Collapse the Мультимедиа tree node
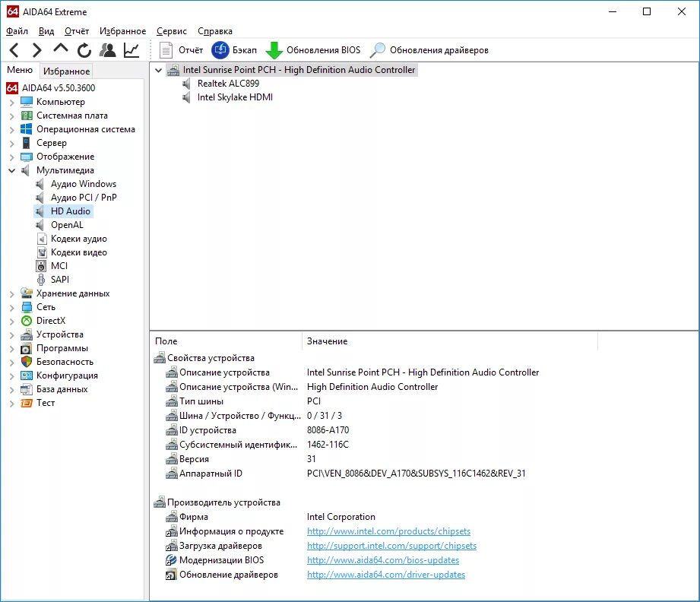The width and height of the screenshot is (700, 602). 12,170
